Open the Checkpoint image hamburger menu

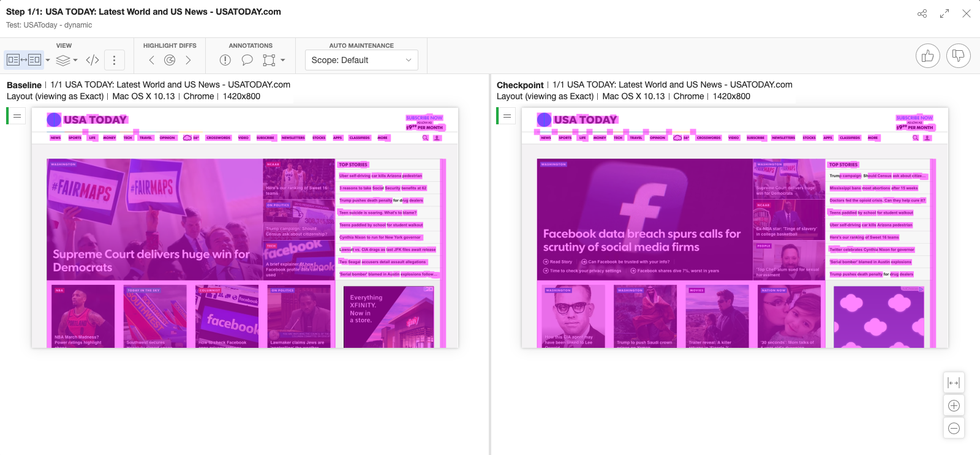507,116
